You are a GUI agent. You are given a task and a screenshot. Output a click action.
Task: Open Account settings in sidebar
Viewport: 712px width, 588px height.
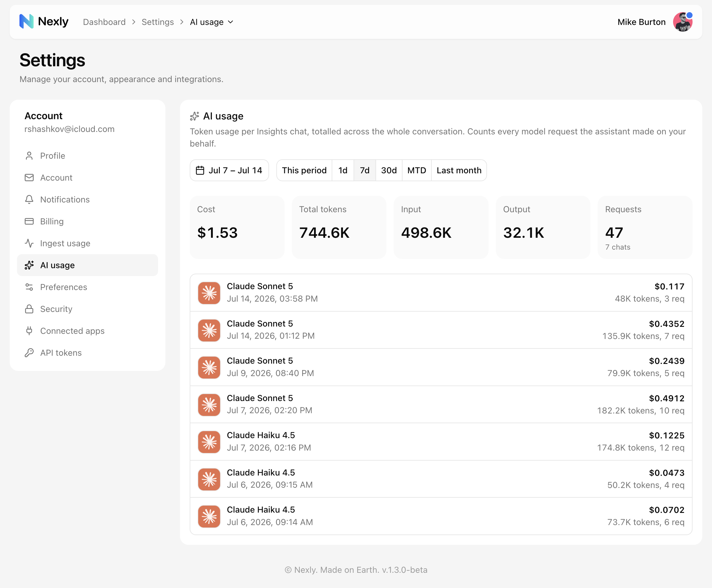(87, 178)
